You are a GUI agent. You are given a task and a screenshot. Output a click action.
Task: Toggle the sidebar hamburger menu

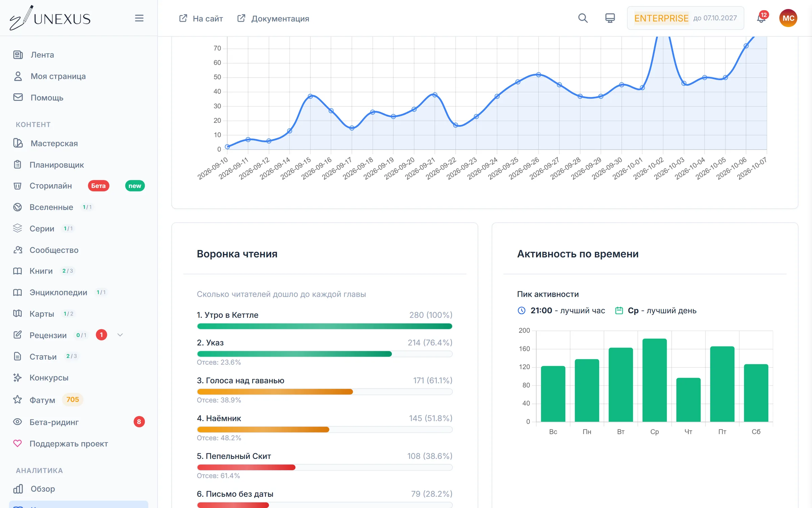[x=139, y=18]
